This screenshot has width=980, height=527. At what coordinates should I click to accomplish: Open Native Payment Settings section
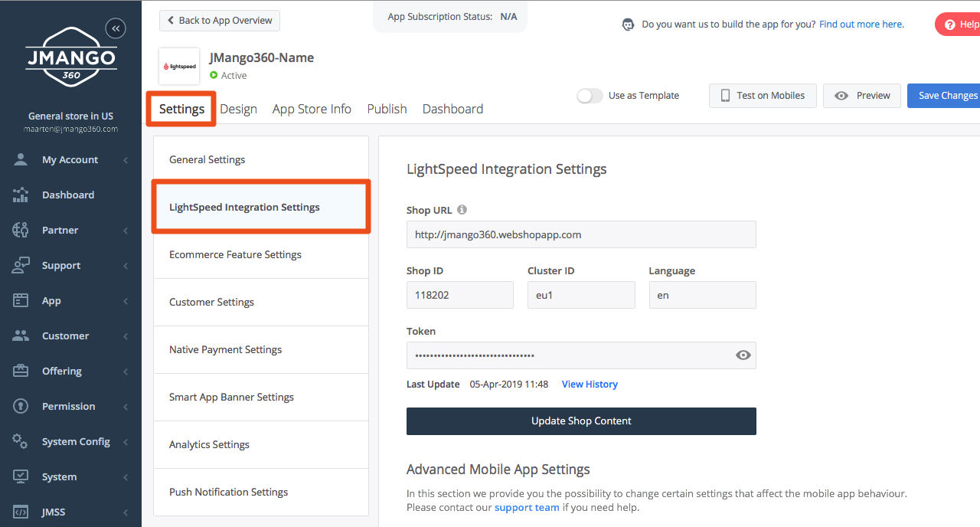261,349
